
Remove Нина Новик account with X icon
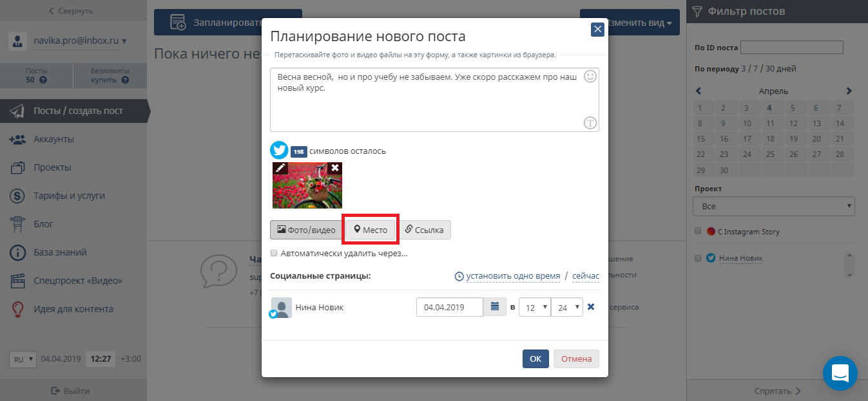pos(591,307)
